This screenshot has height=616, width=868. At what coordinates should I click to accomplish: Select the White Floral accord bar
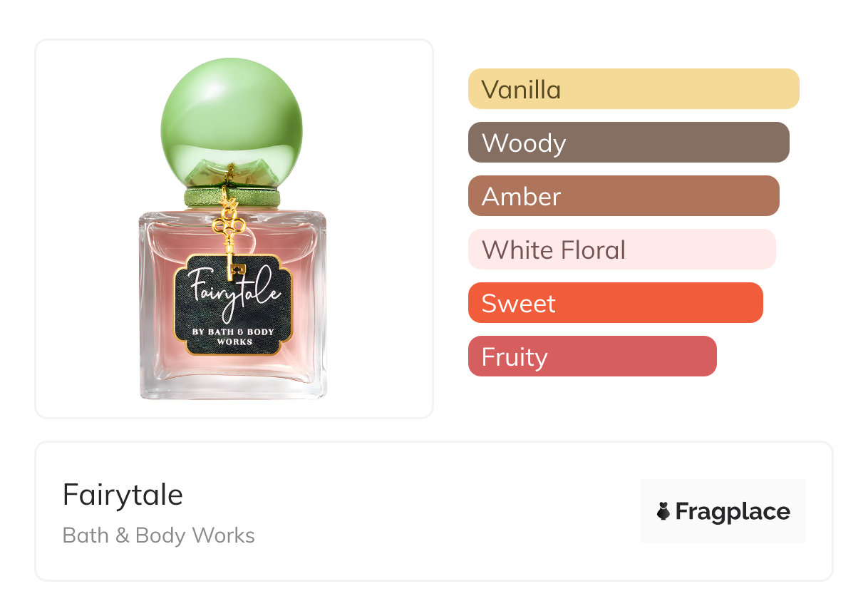tap(621, 250)
